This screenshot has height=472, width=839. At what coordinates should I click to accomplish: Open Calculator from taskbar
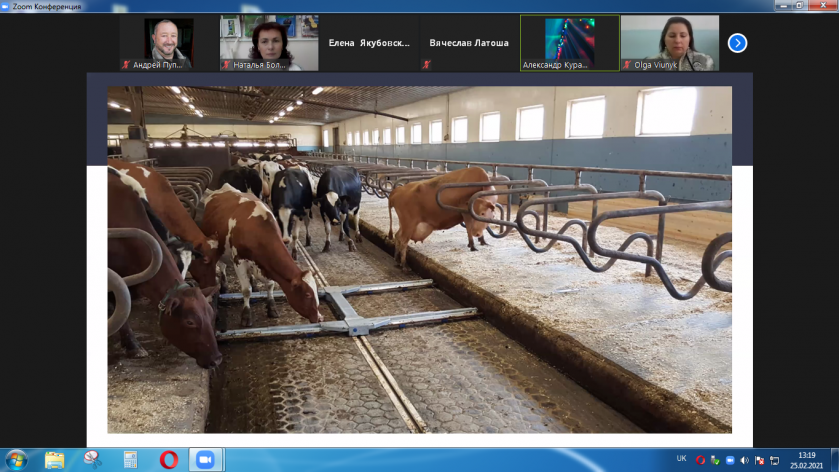130,460
